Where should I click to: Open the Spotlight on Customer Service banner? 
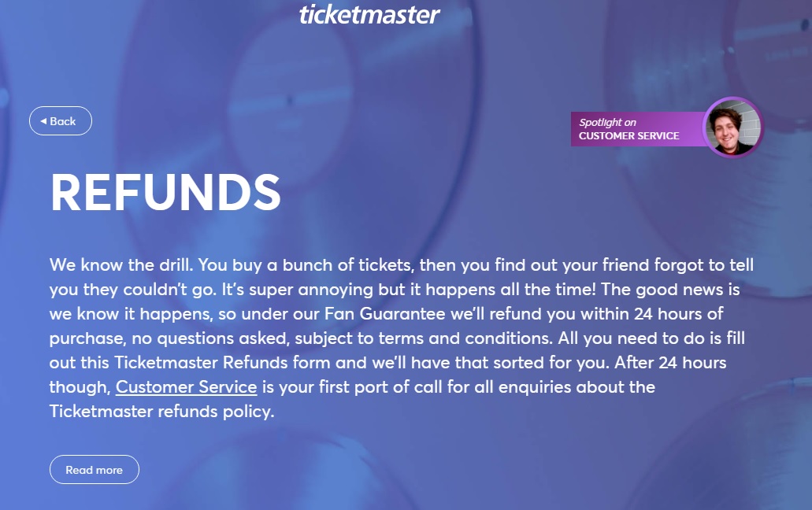click(x=636, y=129)
